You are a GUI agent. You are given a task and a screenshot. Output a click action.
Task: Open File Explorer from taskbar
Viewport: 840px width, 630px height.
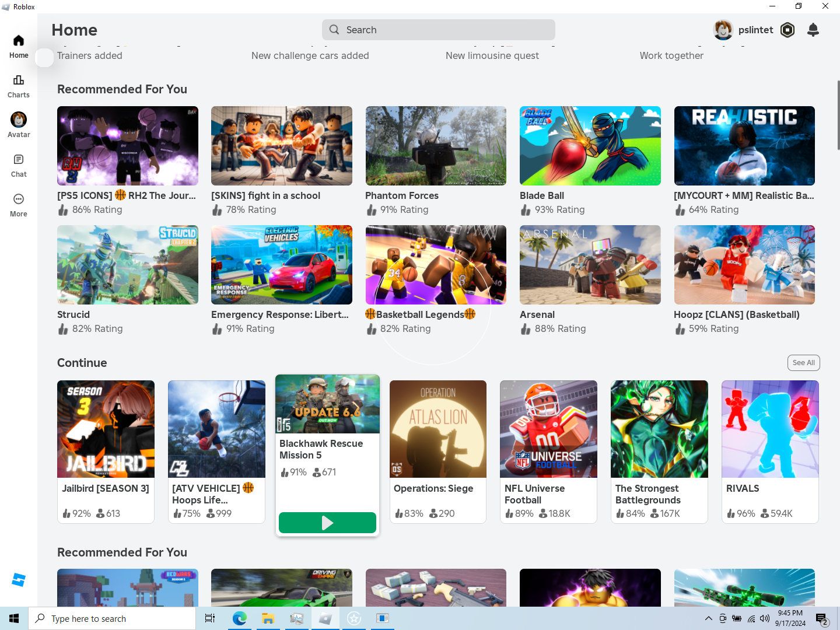[268, 618]
